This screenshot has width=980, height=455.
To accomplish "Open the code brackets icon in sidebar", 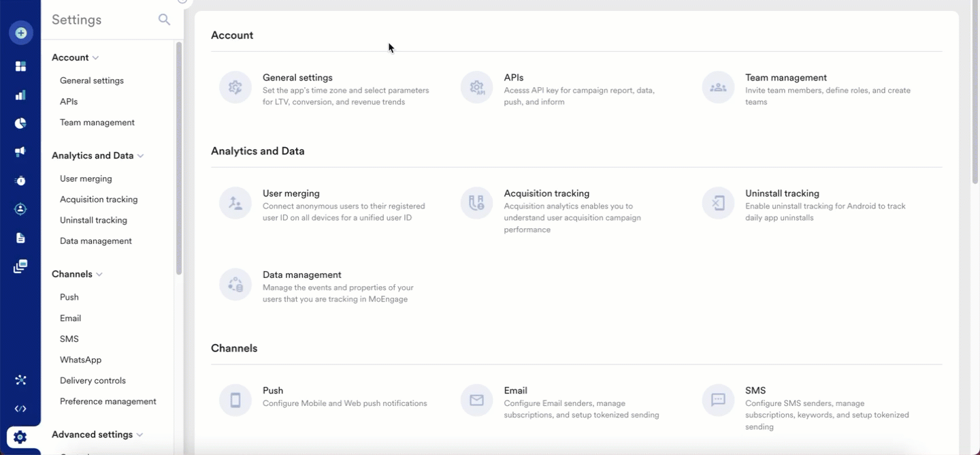I will pyautogui.click(x=20, y=409).
